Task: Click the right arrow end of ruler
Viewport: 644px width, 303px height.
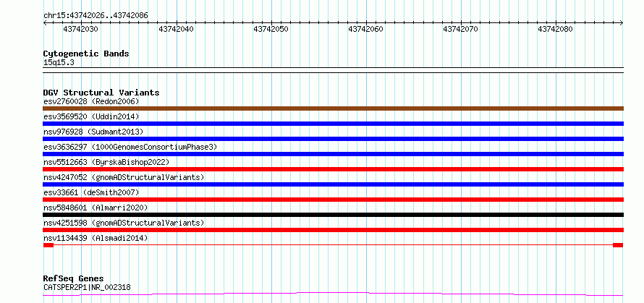Action: point(622,22)
